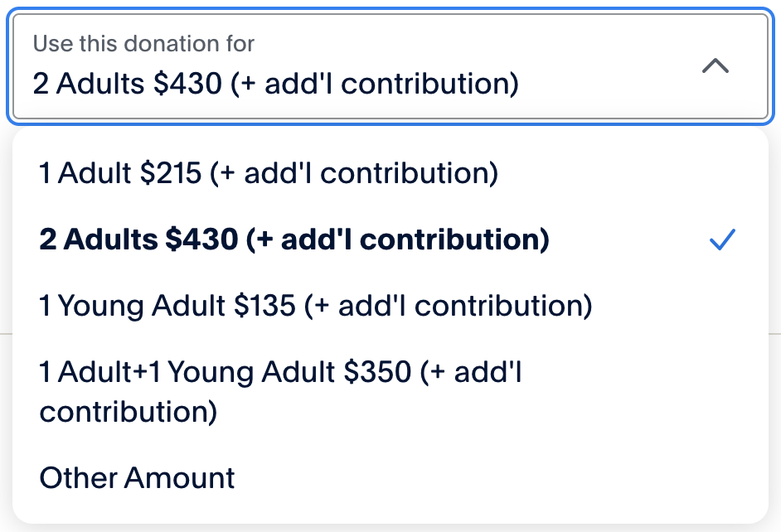
Task: Select the $215 single adult donation
Action: click(268, 173)
